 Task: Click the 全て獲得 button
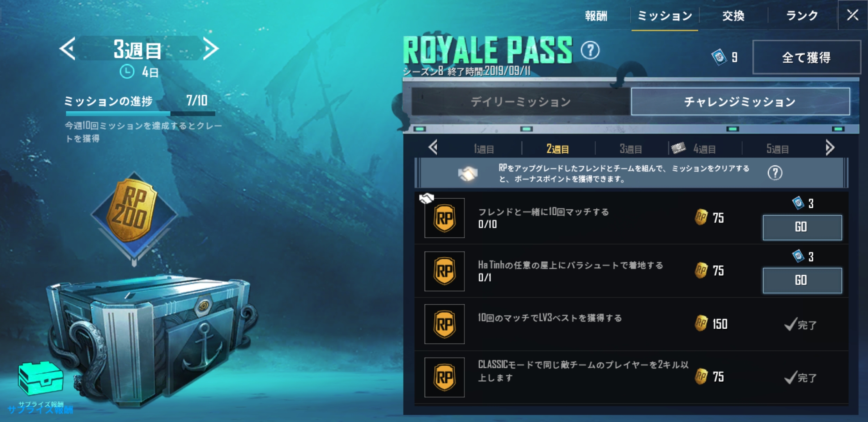tap(806, 57)
